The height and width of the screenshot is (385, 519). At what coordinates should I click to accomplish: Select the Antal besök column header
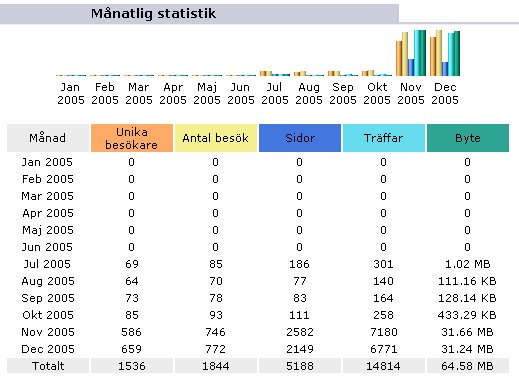click(216, 138)
